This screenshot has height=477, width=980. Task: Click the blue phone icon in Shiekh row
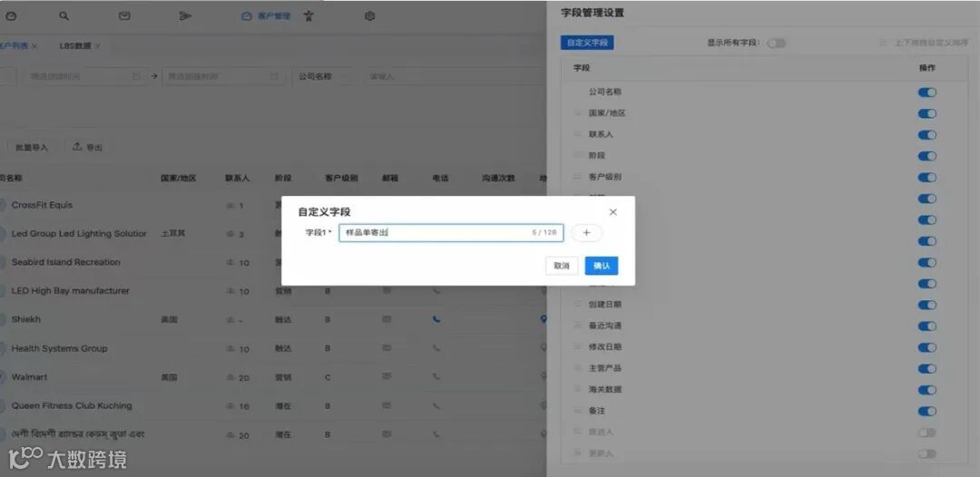[x=436, y=319]
